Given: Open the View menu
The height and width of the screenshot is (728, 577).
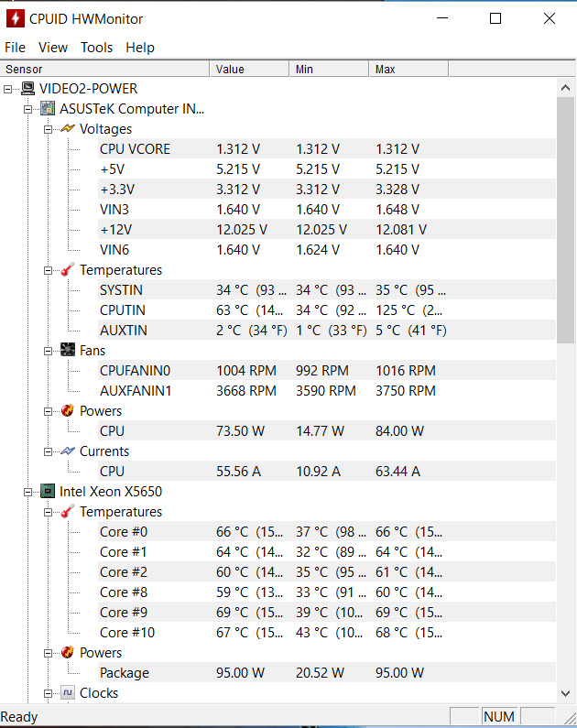Looking at the screenshot, I should 53,48.
